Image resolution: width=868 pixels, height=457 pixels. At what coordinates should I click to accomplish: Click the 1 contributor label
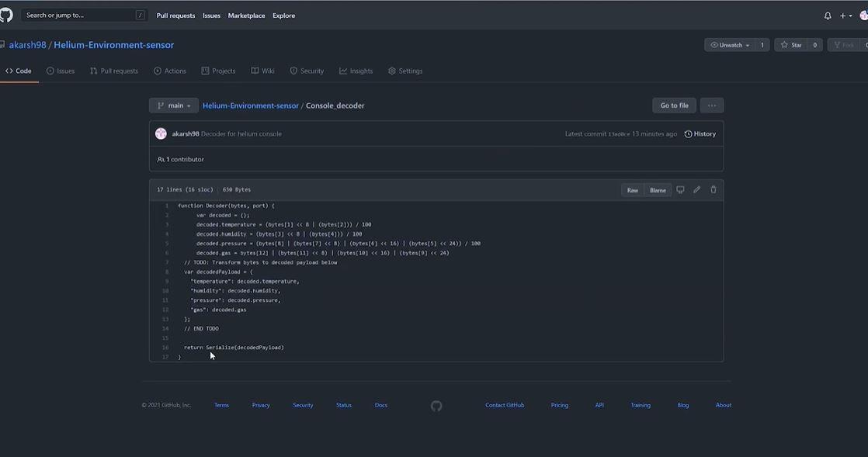tap(180, 159)
